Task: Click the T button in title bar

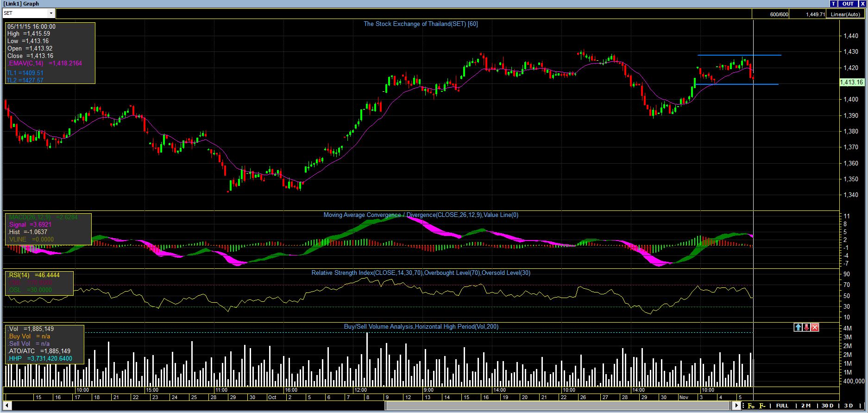Action: [834, 4]
